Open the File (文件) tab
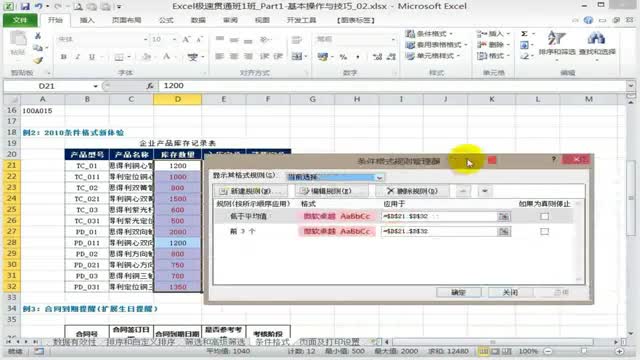Viewport: 640px width, 360px height. [20, 20]
